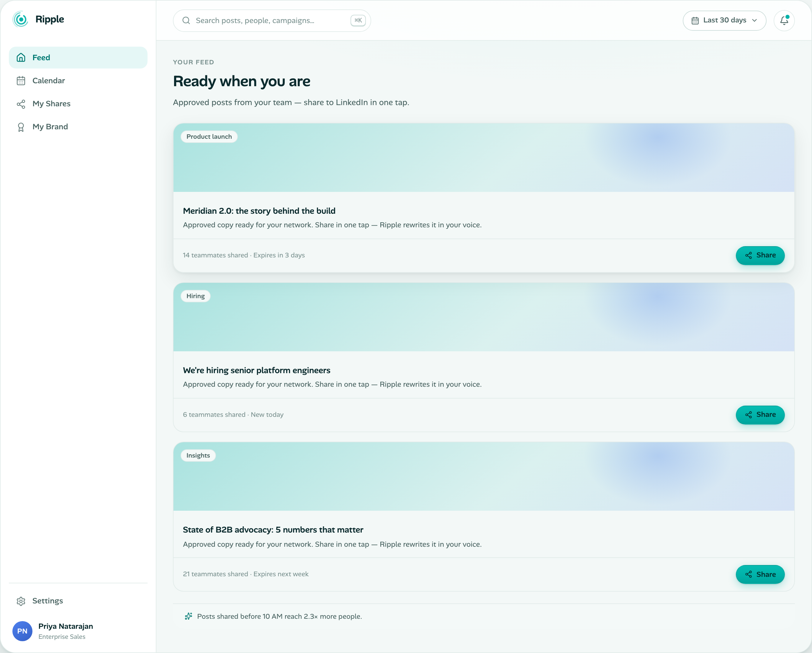This screenshot has height=653, width=812.
Task: Click the calendar icon in date range selector
Action: (x=695, y=20)
